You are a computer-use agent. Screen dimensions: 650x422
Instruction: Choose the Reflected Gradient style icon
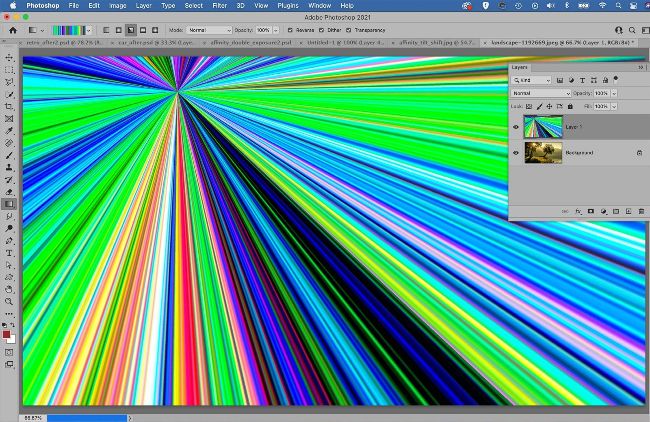(x=143, y=30)
